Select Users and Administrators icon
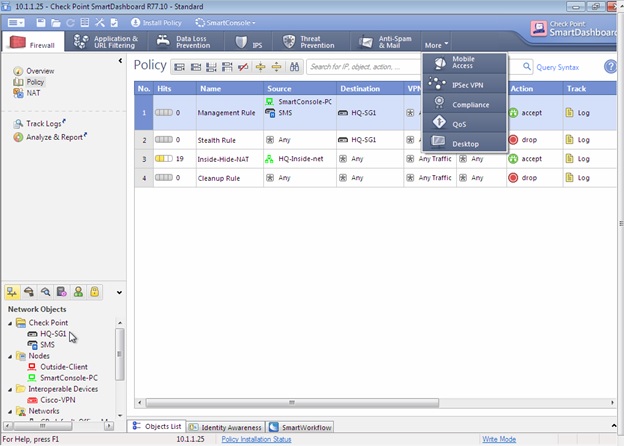The height and width of the screenshot is (446, 624). (x=78, y=292)
